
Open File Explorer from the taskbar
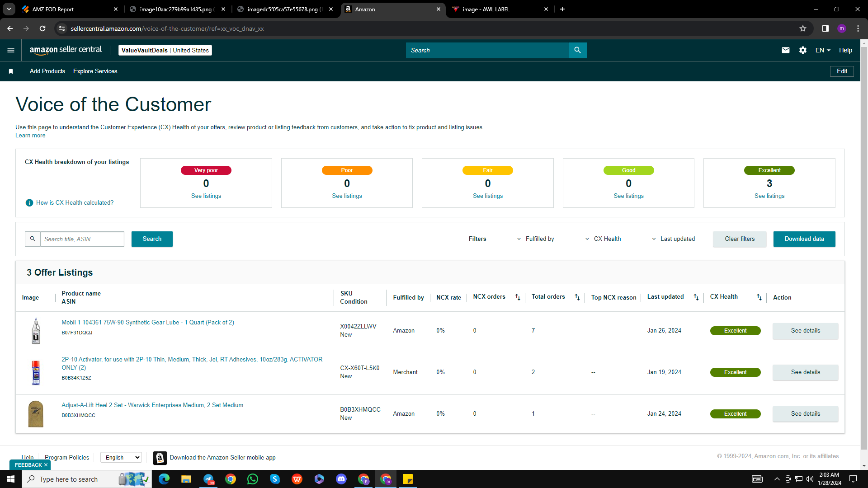(x=186, y=479)
